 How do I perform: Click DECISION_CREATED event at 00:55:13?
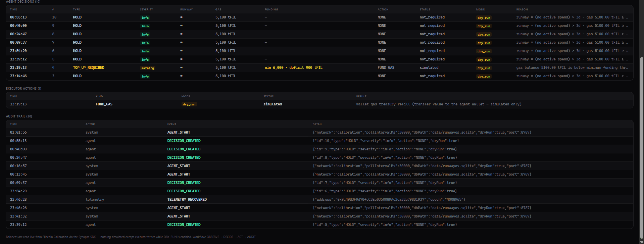pos(184,141)
